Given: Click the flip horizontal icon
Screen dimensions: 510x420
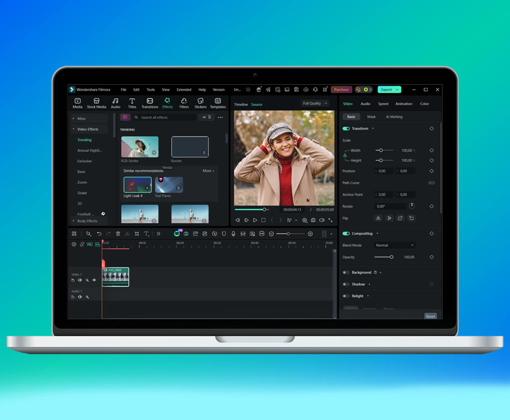Looking at the screenshot, I should (378, 218).
